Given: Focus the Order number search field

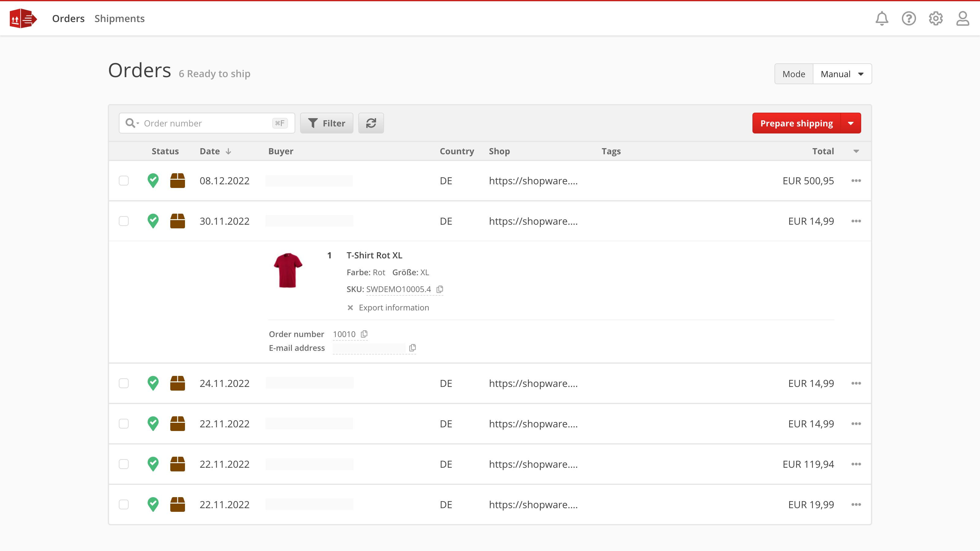Looking at the screenshot, I should point(207,123).
